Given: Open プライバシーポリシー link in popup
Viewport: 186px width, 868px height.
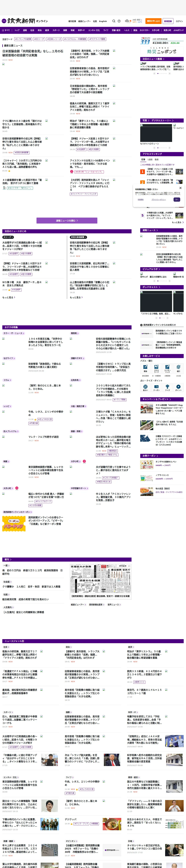Looking at the screenshot, I should tap(159, 199).
